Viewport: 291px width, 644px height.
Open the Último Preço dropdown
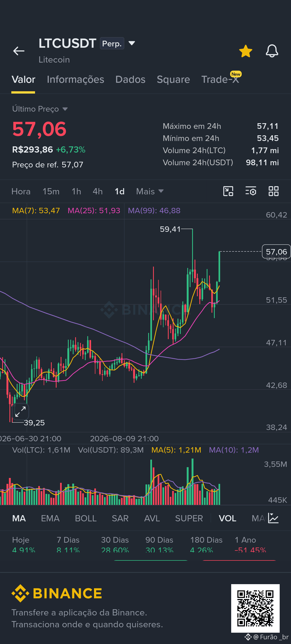(x=40, y=109)
